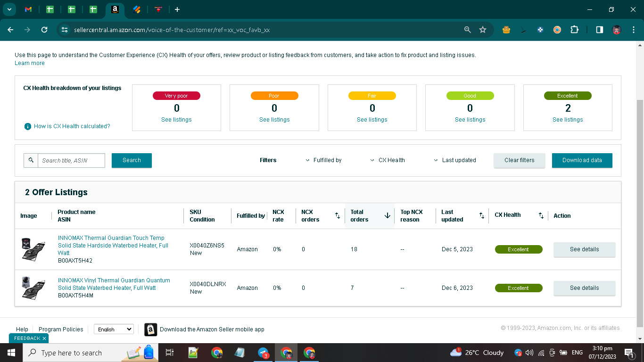644x362 pixels.
Task: Open the tab search dropdown chevron
Action: pos(9,9)
